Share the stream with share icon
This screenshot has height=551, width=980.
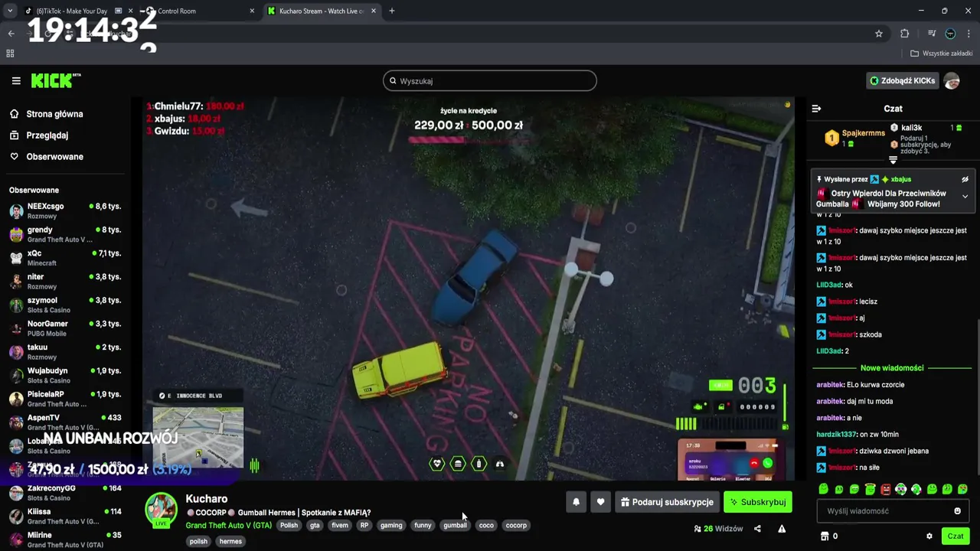[757, 529]
